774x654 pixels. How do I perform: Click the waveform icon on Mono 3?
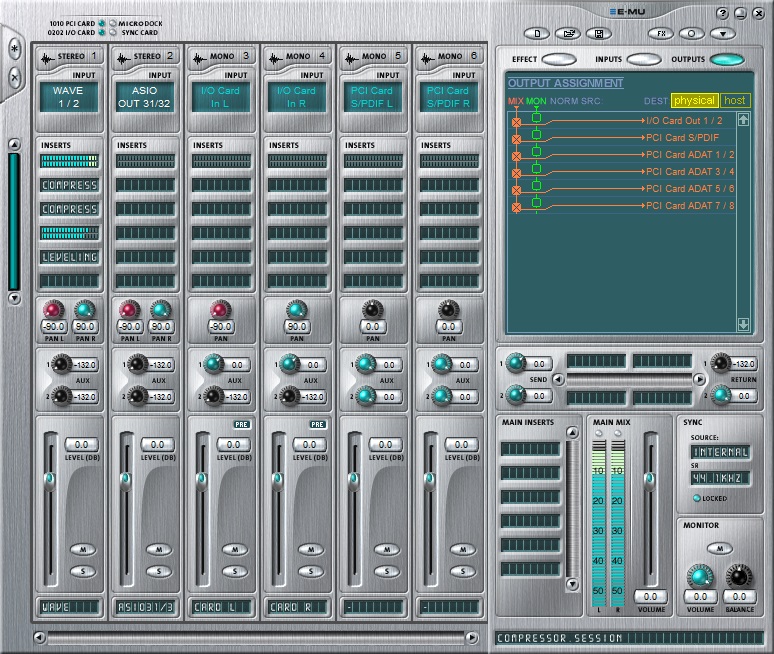click(x=199, y=59)
